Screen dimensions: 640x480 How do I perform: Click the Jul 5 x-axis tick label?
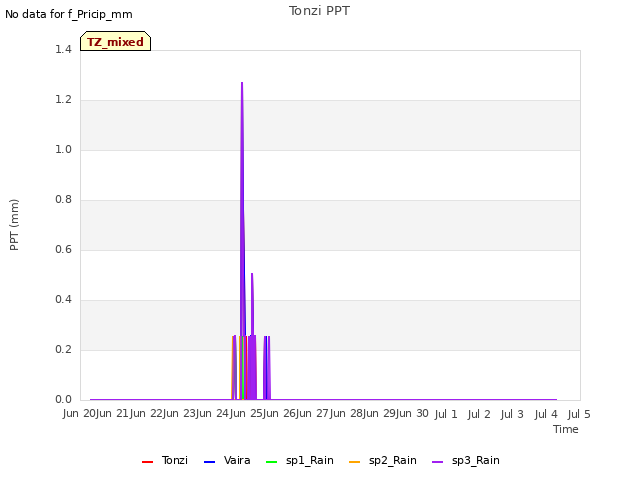(x=579, y=414)
